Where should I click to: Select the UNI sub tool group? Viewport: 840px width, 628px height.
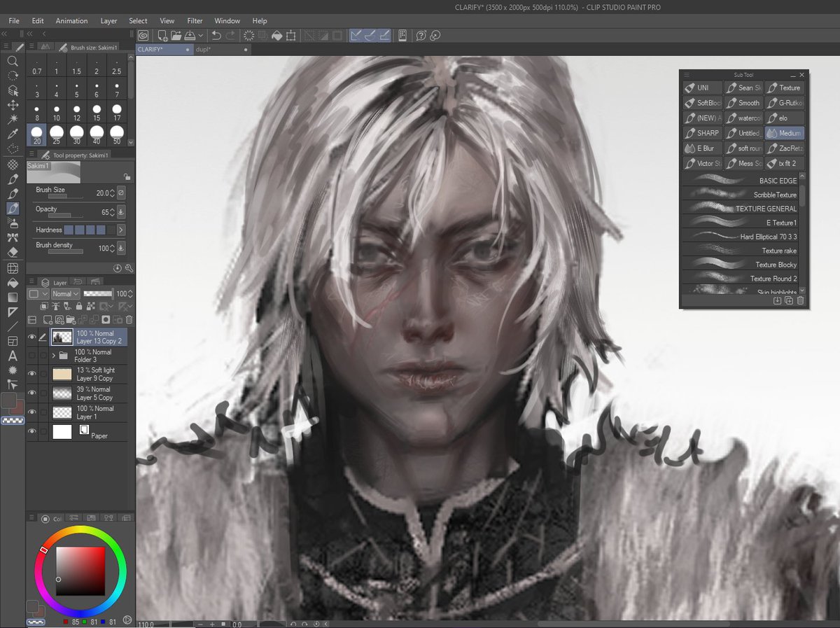click(702, 88)
